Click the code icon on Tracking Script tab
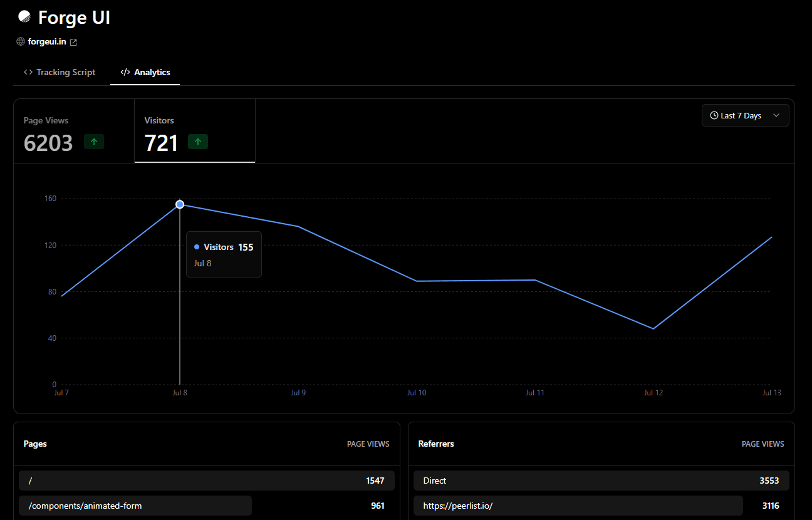Screen dimensions: 812x520 (x=28, y=72)
